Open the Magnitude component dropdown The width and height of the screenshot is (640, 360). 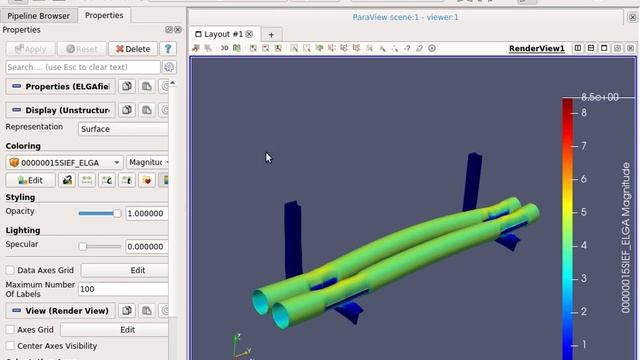(147, 162)
